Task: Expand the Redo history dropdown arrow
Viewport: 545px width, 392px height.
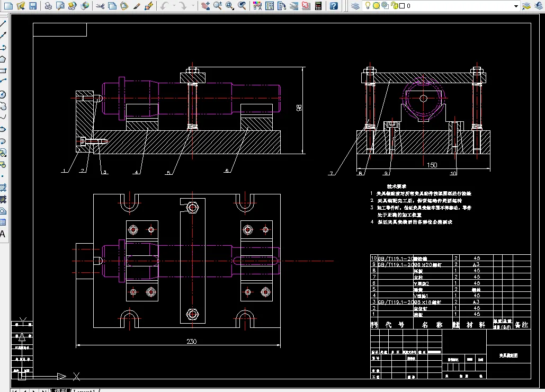Action: pyautogui.click(x=193, y=5)
